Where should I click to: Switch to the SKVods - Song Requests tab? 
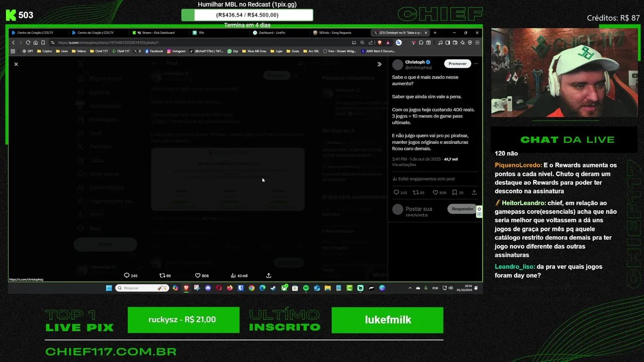[339, 33]
